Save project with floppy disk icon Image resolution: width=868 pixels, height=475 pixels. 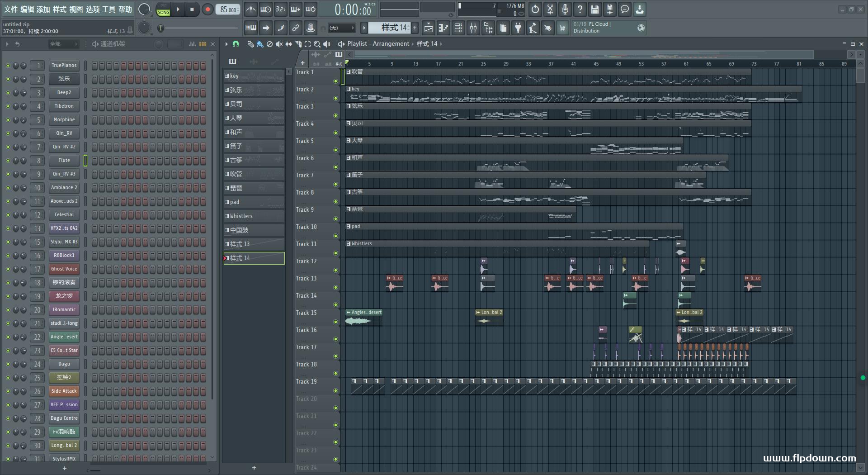(595, 9)
